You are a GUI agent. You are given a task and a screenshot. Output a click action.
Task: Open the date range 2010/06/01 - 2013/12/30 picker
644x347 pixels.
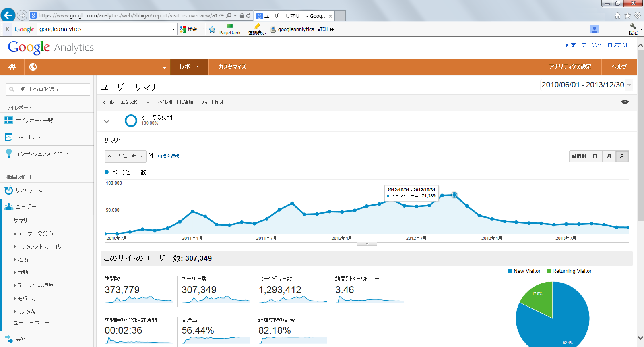[586, 85]
